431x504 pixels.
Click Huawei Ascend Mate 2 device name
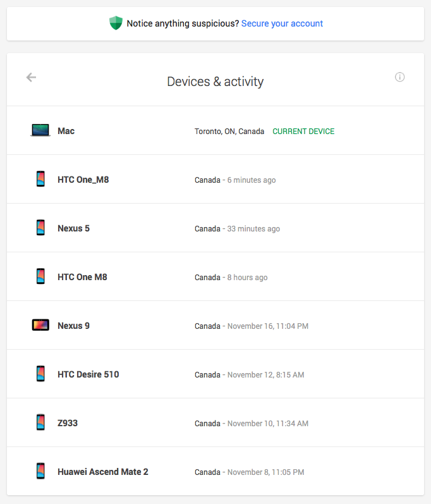102,472
